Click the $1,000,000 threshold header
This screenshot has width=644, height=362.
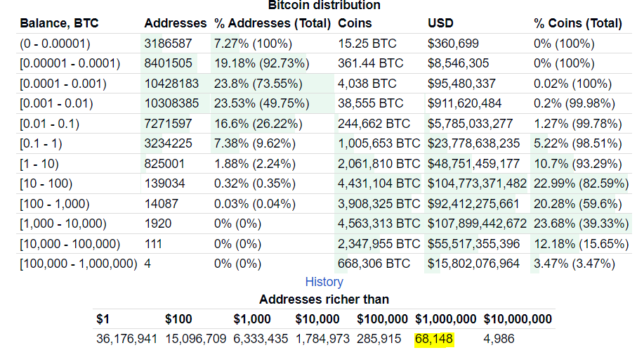point(446,319)
